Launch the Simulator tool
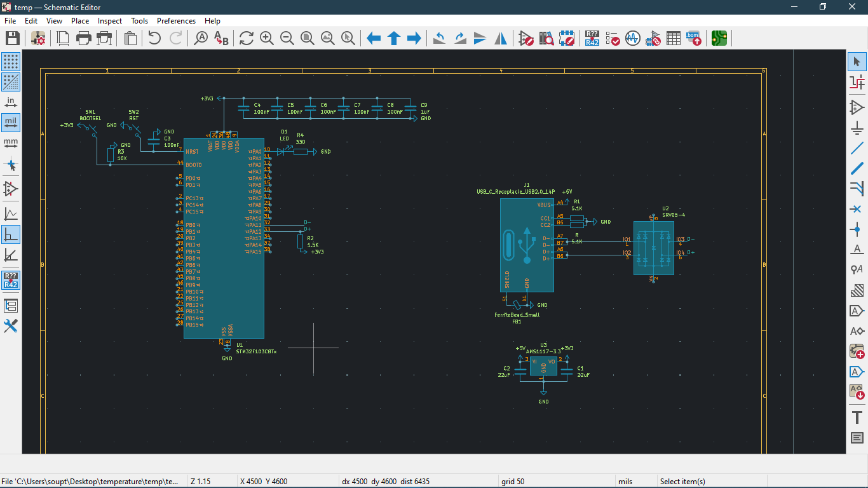This screenshot has width=868, height=488. tap(632, 39)
